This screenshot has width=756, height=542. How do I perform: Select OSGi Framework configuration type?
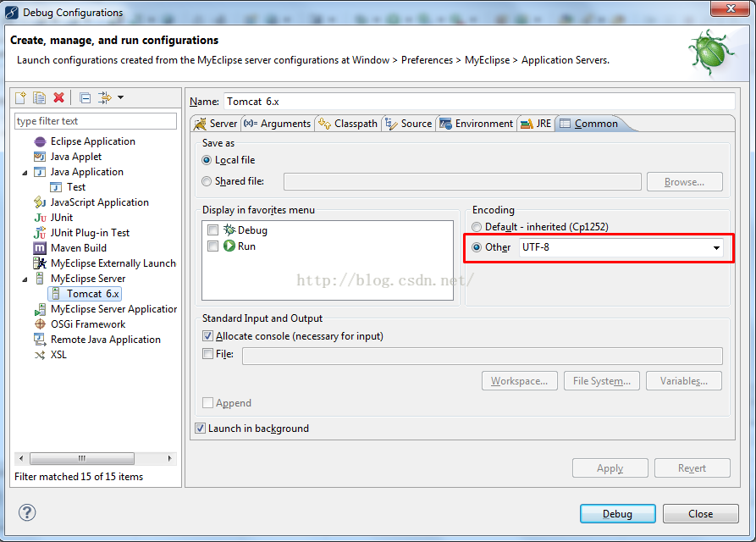coord(88,324)
